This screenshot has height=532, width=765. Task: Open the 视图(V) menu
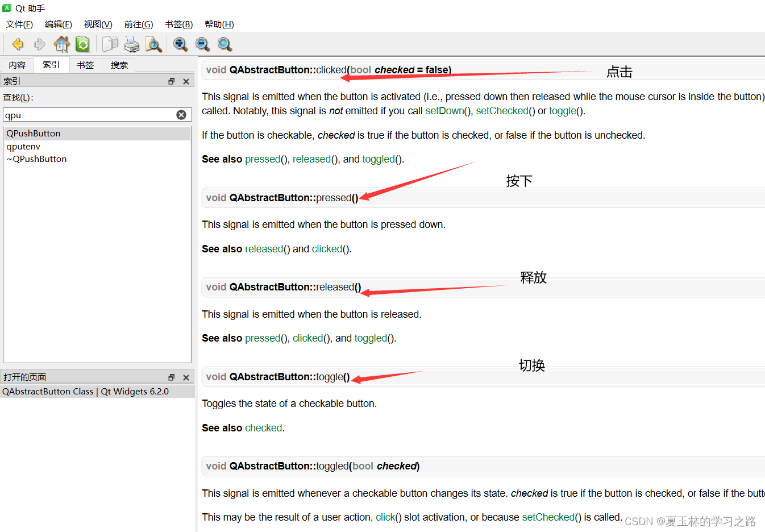coord(98,24)
